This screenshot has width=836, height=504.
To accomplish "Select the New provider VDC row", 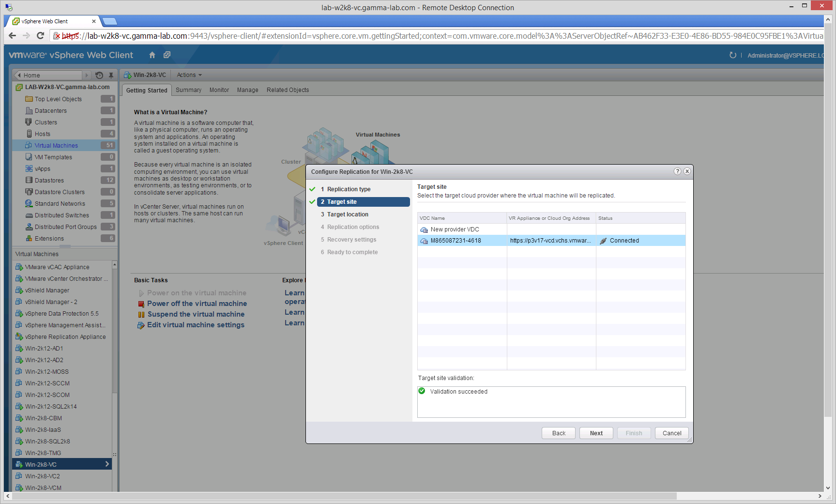I will (455, 229).
